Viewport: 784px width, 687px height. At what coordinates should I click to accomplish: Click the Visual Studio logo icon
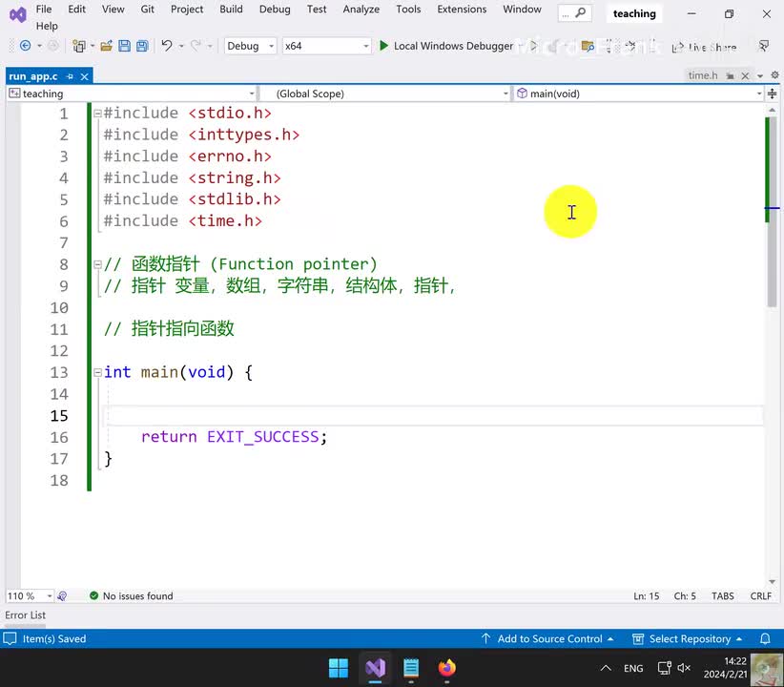pos(17,14)
